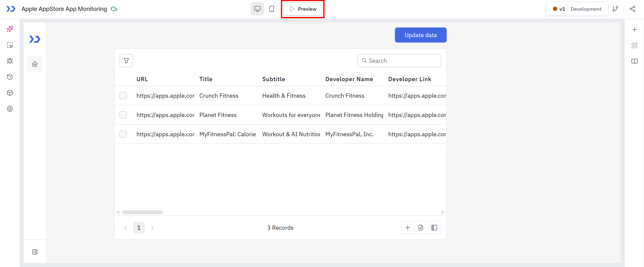Screen dimensions: 644x267
Task: Open the bug debugger panel
Action: click(10, 61)
